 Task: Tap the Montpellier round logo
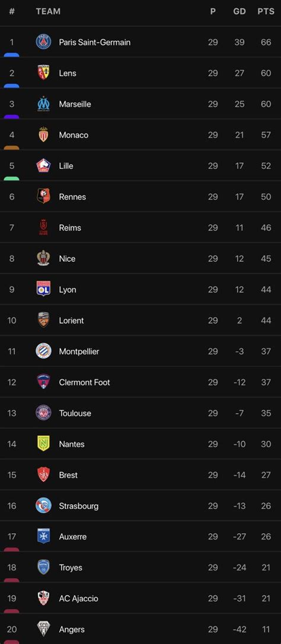point(43,351)
